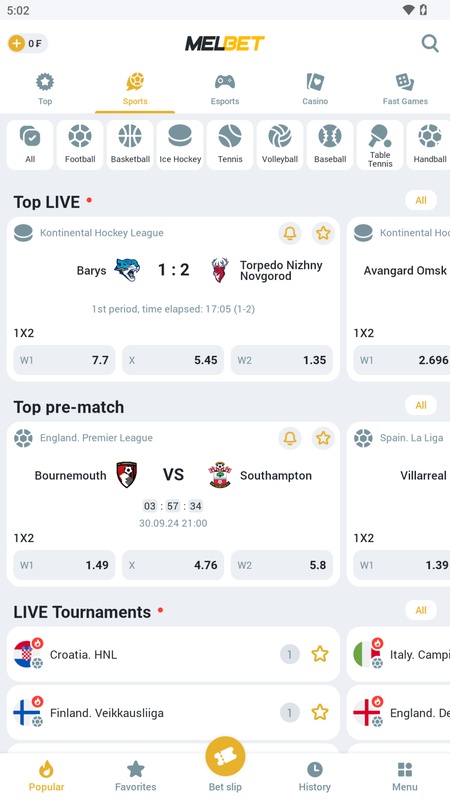Show all LIVE Tournaments
The image size is (450, 800).
point(421,610)
